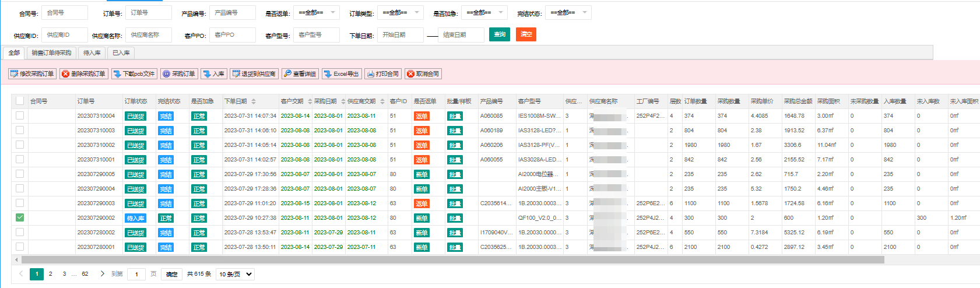
Task: Click the page number jump input box
Action: coord(136,274)
